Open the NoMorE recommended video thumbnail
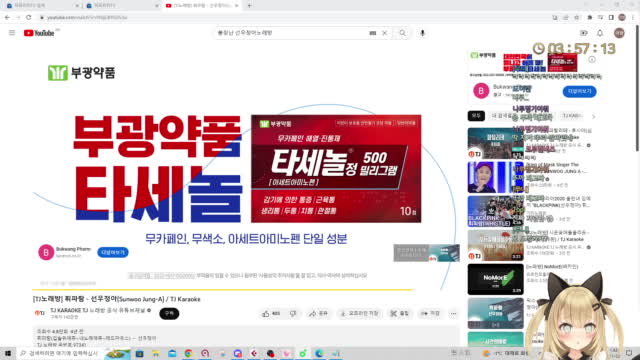Image resolution: width=640 pixels, height=360 pixels. 496,279
